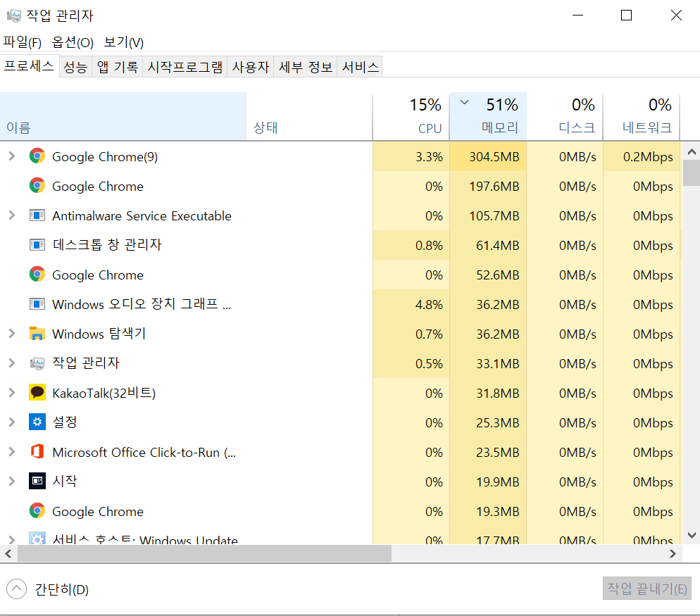Image resolution: width=700 pixels, height=616 pixels.
Task: Click the Windows 오디오 장치 그래프 icon
Action: coord(37,304)
